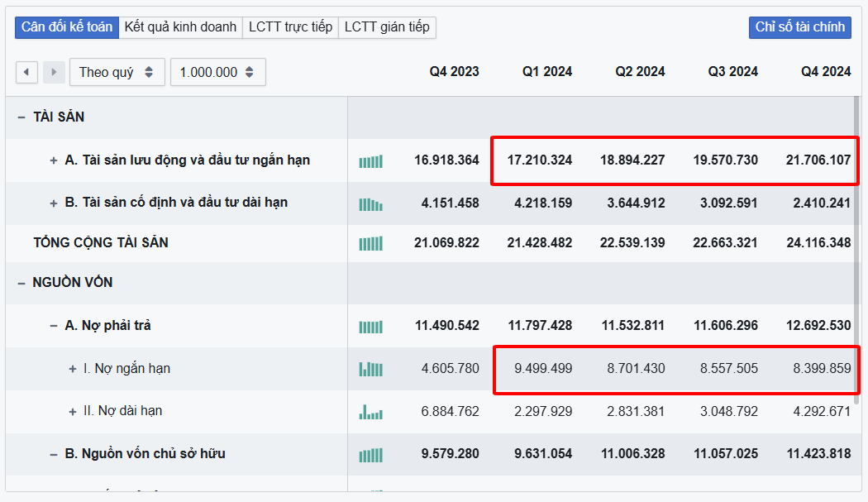The height and width of the screenshot is (502, 868).
Task: Expand B. Tài sản cố định row
Action: click(54, 203)
